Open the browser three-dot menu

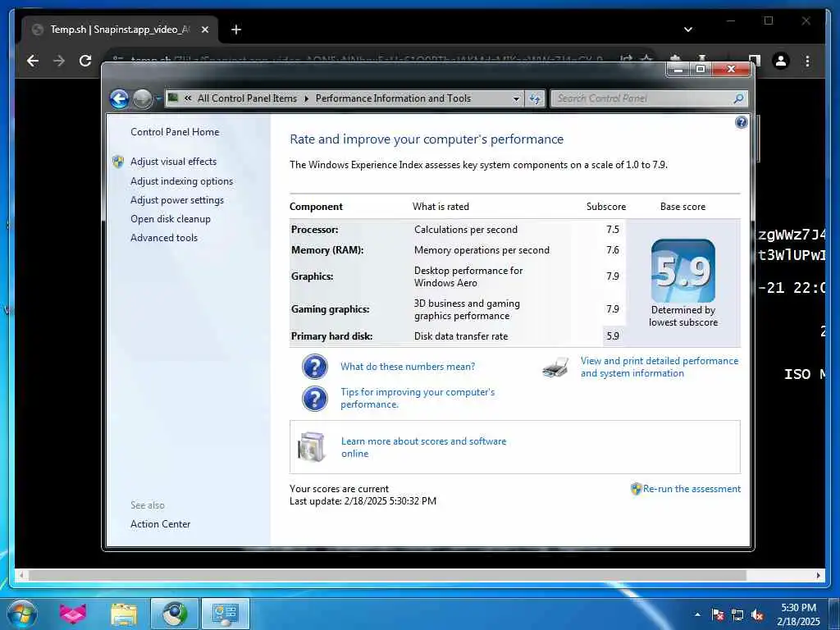(x=807, y=61)
